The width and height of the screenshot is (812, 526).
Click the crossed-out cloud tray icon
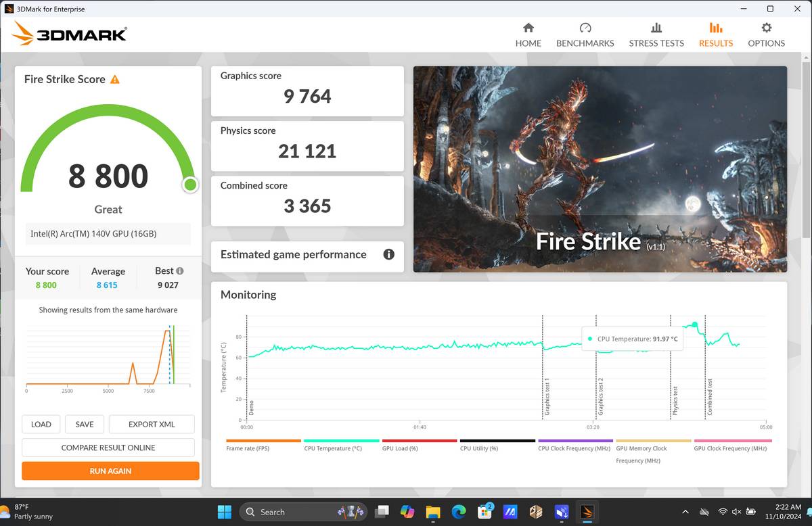tap(704, 512)
